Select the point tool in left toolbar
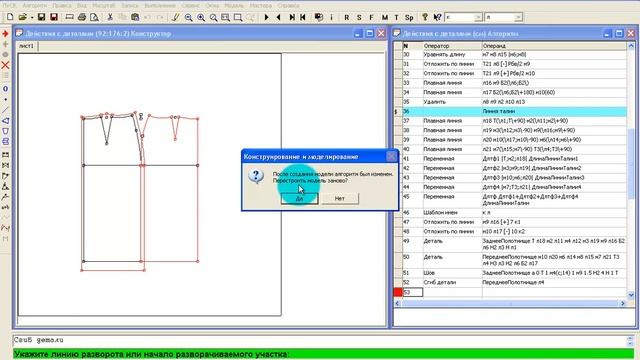Viewport: 640px width, 360px height. tap(5, 99)
